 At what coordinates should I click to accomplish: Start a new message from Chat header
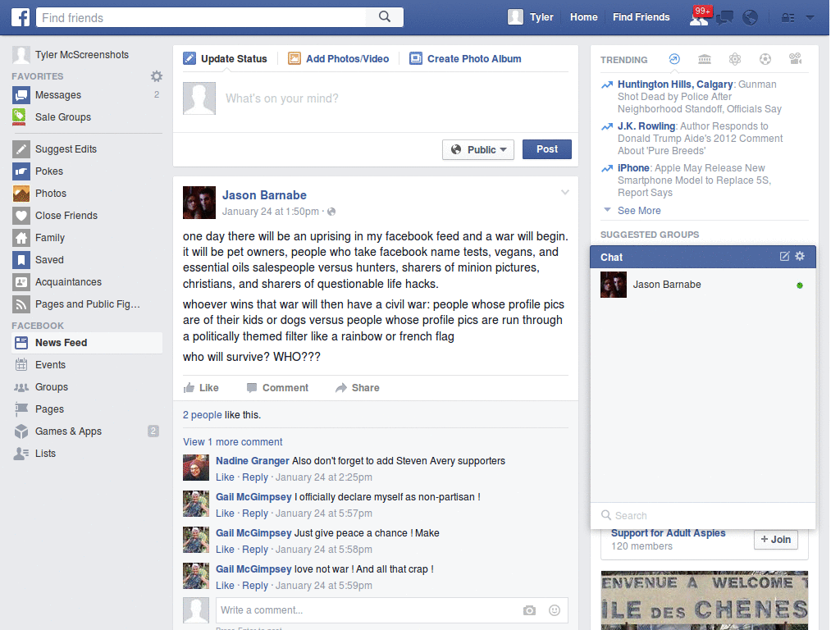point(784,256)
